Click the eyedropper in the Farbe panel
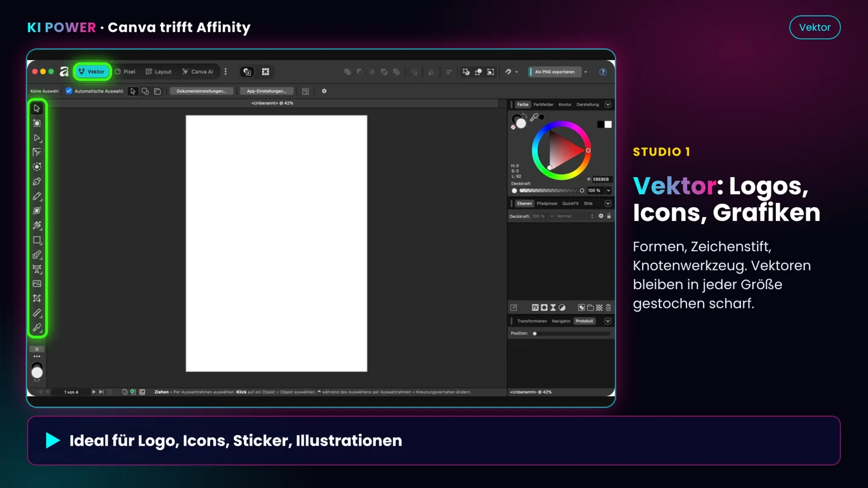This screenshot has height=488, width=868. tap(533, 117)
